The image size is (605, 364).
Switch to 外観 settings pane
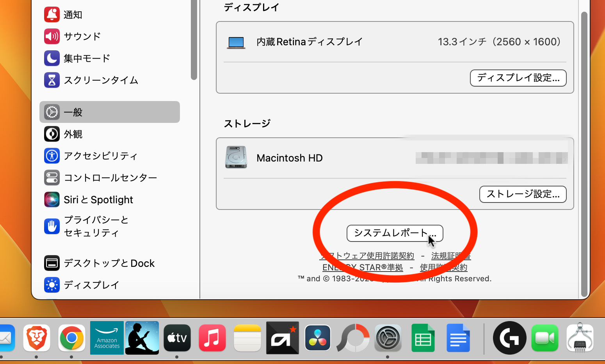tap(73, 134)
